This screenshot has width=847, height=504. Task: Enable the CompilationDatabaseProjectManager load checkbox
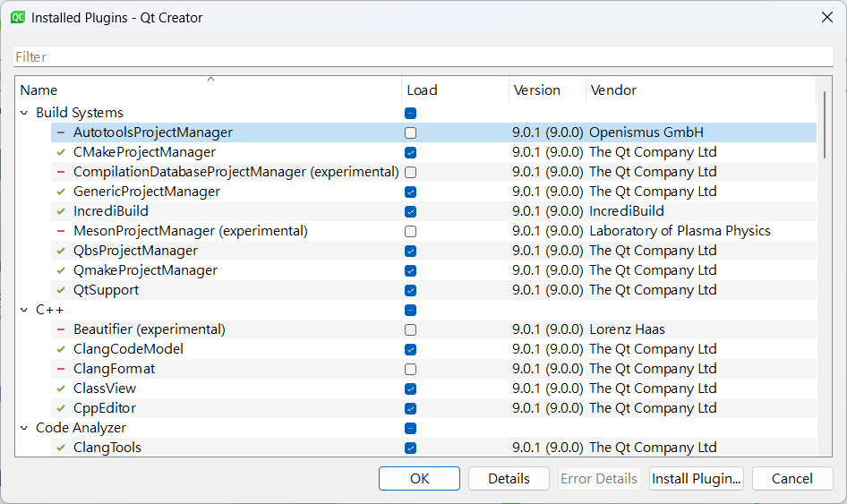pyautogui.click(x=411, y=172)
